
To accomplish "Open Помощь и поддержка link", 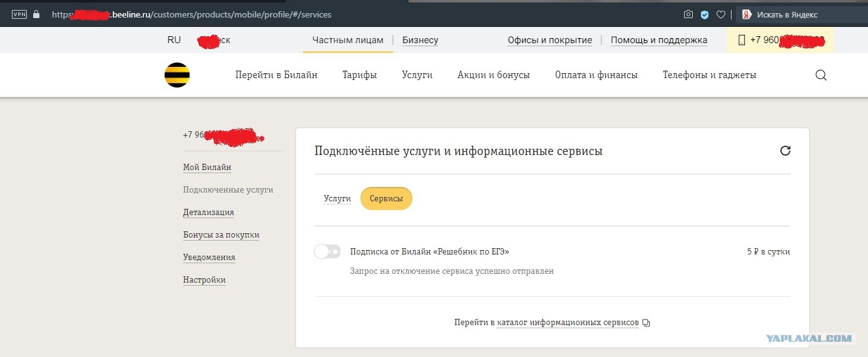I will click(659, 40).
